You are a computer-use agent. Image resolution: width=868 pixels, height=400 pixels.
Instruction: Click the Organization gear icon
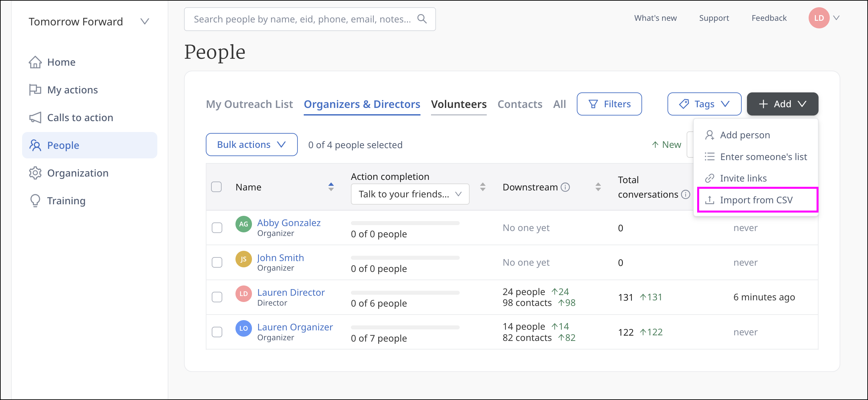[x=35, y=173]
